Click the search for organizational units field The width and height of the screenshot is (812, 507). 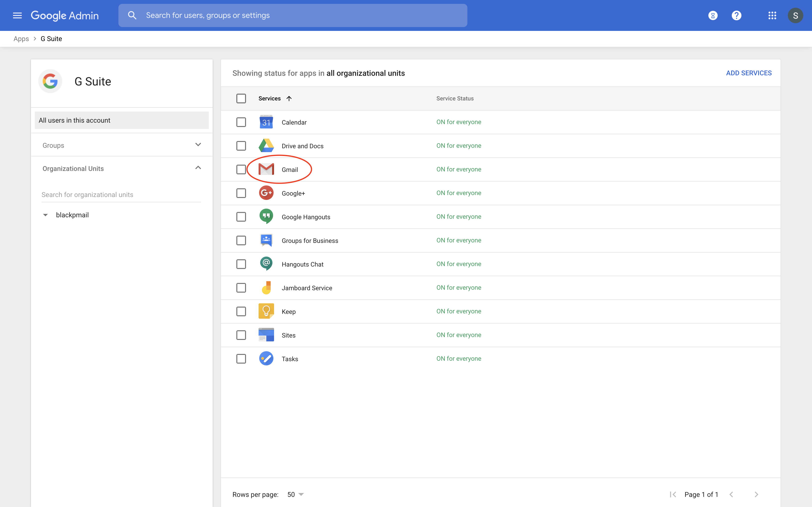click(121, 195)
